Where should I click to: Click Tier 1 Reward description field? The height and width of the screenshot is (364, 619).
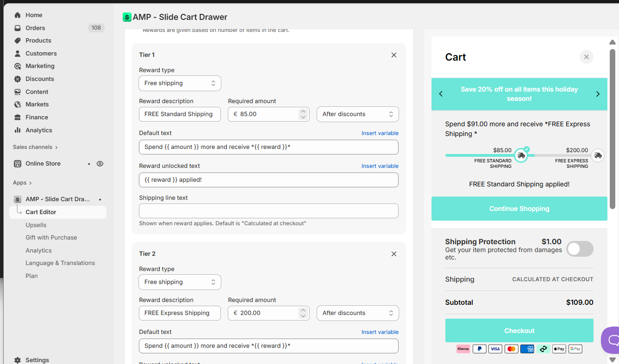pyautogui.click(x=180, y=114)
